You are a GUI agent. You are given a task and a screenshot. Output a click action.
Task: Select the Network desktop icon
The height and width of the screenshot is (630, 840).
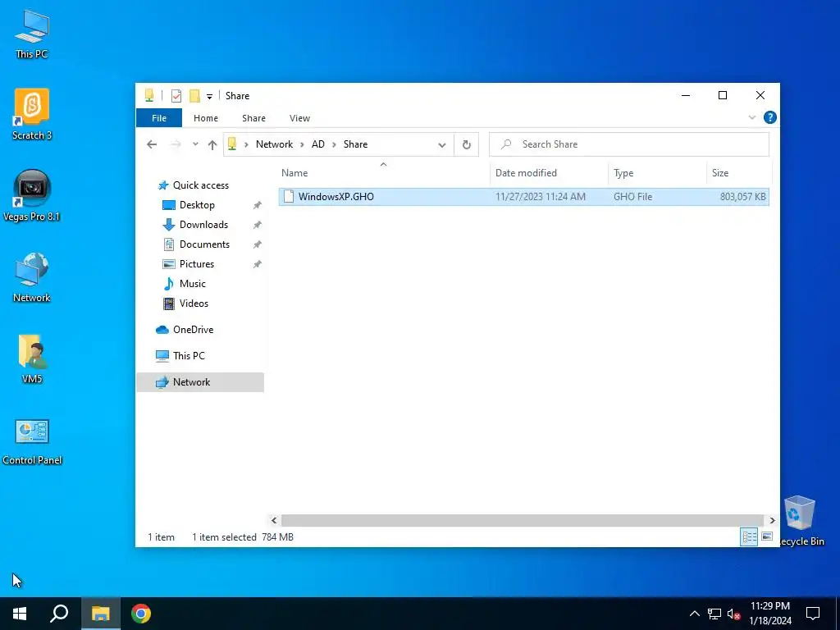(32, 277)
